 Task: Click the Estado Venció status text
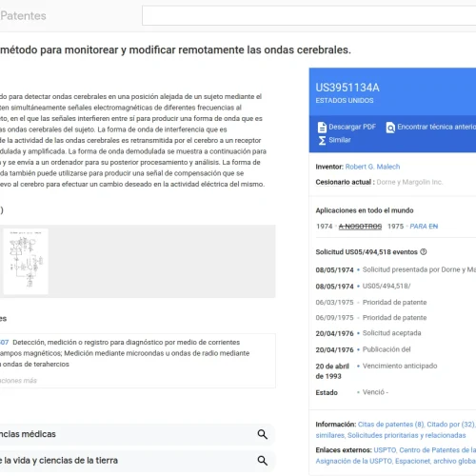click(x=375, y=392)
